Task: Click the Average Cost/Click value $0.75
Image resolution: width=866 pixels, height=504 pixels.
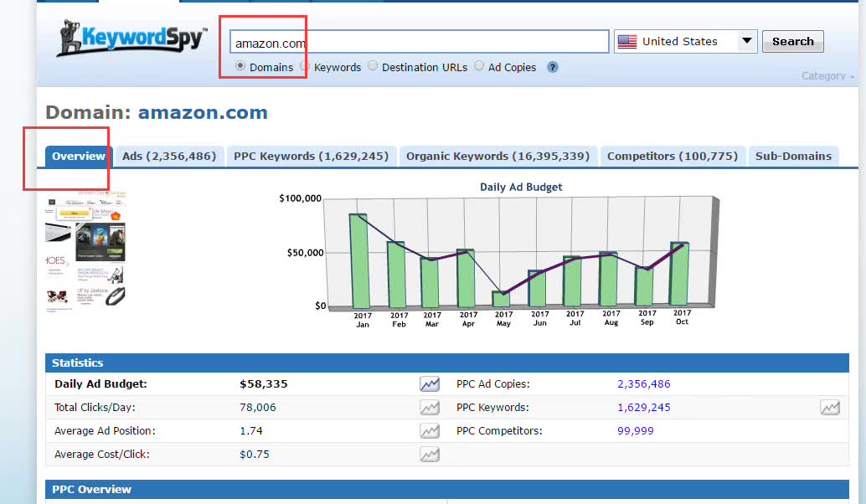Action: coord(255,455)
